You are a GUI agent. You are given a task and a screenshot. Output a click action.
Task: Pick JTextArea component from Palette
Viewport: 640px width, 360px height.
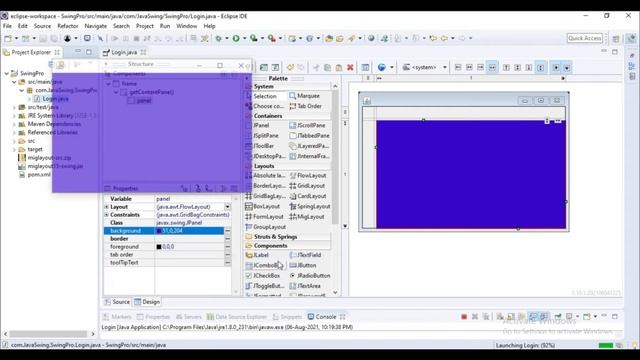pyautogui.click(x=304, y=286)
